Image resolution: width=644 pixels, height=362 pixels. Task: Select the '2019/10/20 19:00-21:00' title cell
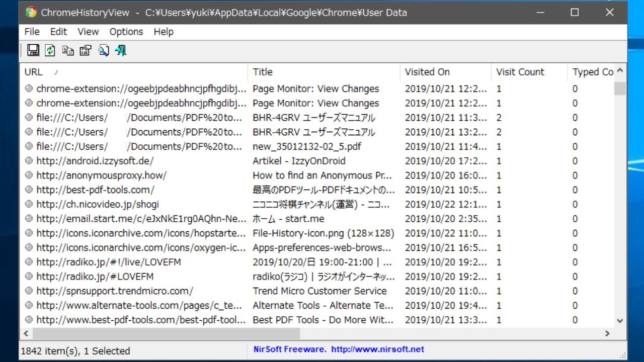322,262
